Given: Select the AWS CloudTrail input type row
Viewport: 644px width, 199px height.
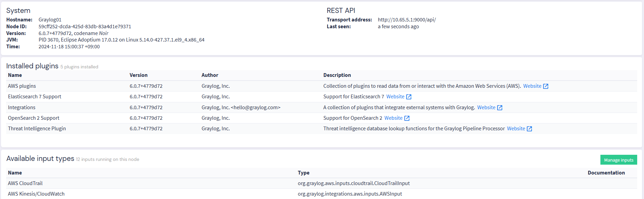Looking at the screenshot, I should (25, 183).
